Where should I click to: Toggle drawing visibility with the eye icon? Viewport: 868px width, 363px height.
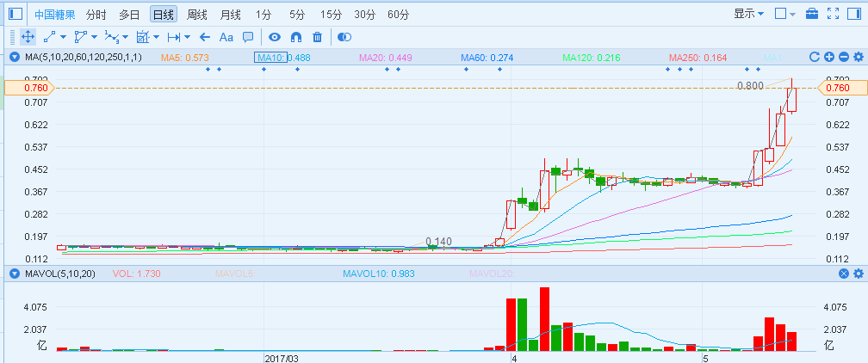pos(275,37)
